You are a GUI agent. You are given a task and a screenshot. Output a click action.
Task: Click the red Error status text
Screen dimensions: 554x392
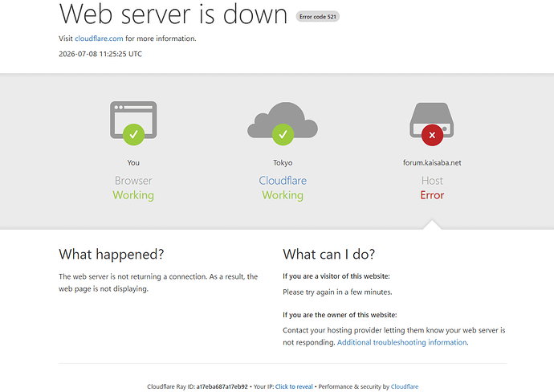coord(432,195)
